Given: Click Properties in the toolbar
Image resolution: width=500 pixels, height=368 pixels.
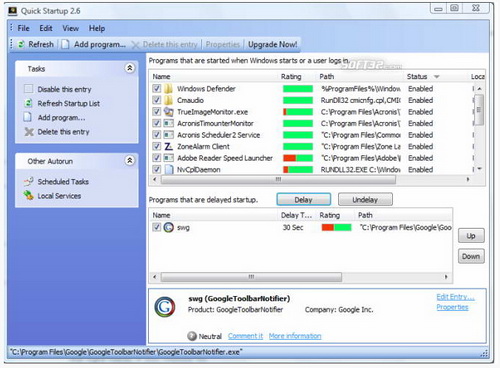Looking at the screenshot, I should 223,44.
